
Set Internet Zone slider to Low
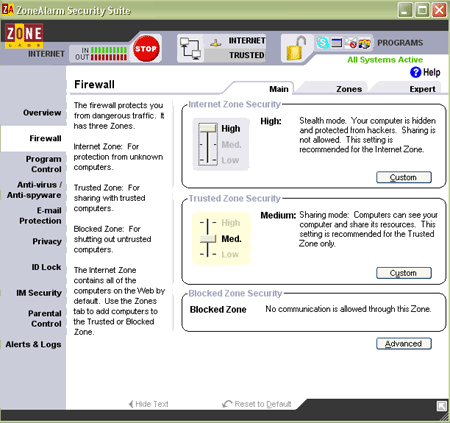(230, 160)
